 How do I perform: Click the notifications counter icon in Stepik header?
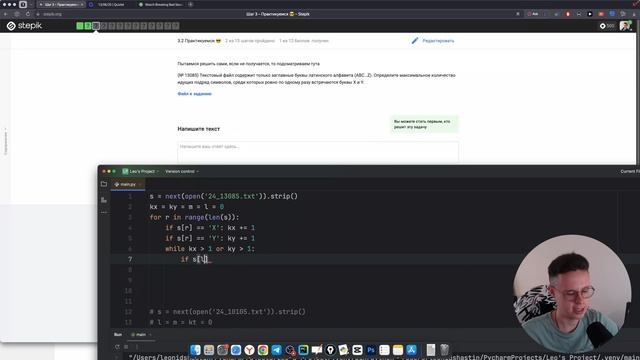(x=607, y=26)
